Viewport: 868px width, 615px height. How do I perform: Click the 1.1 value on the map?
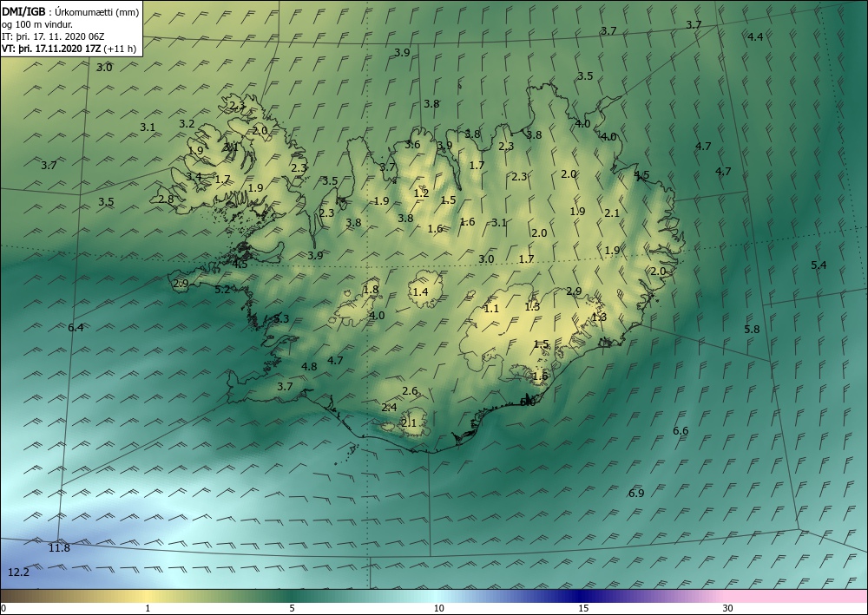click(x=491, y=309)
